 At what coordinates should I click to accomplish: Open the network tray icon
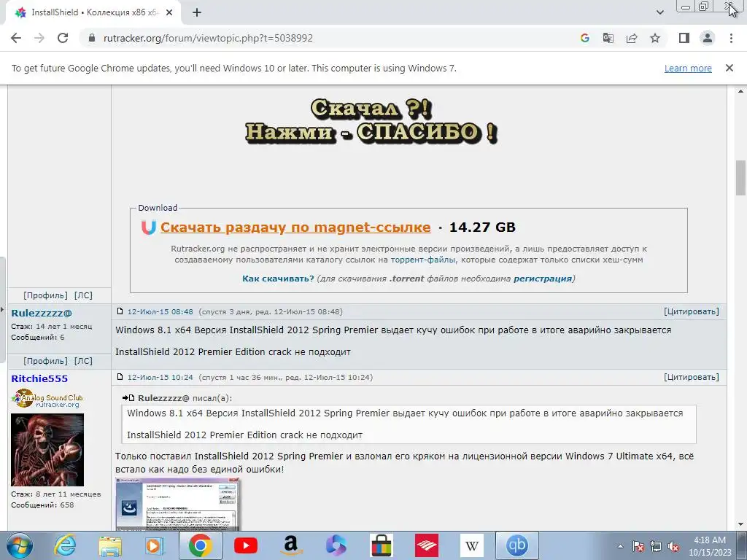(656, 546)
